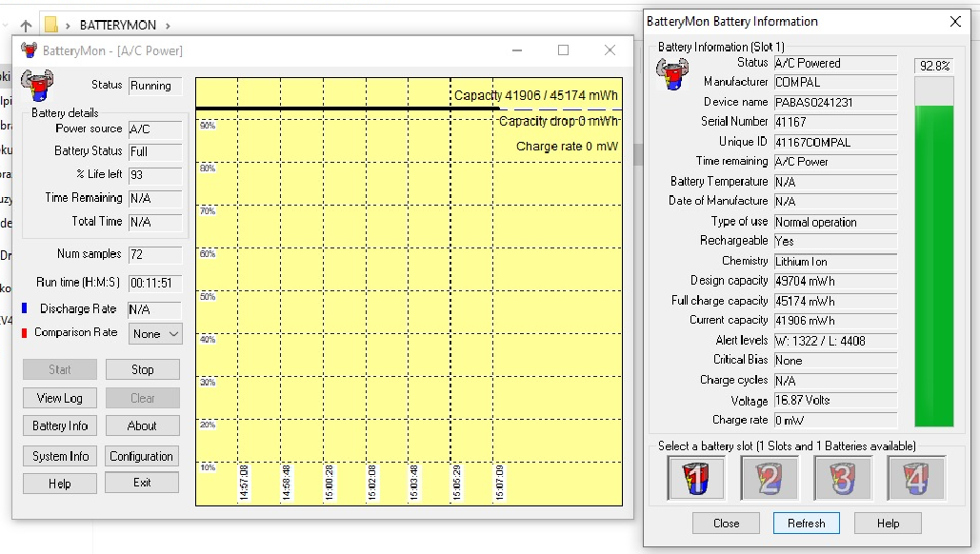Click the Discharge Rate N/A field
This screenshot has width=980, height=554.
point(154,309)
